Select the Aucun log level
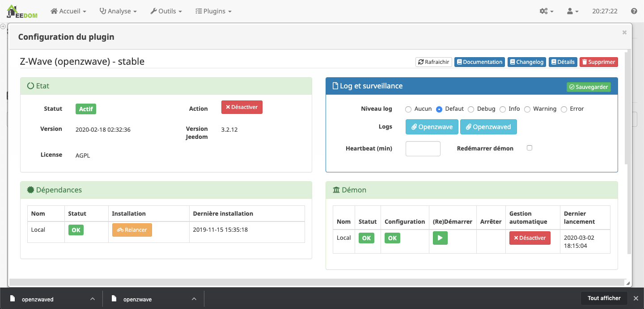The height and width of the screenshot is (309, 644). tap(408, 109)
